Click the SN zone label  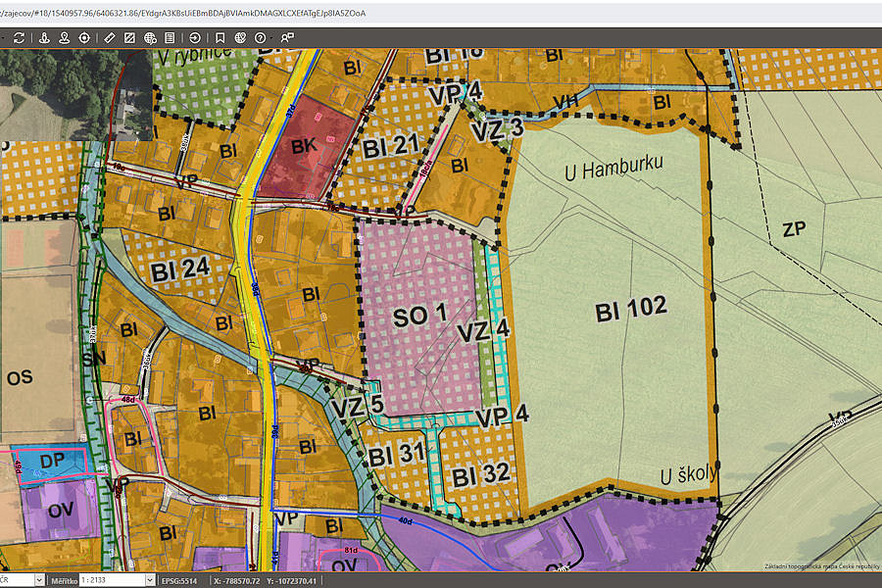click(x=94, y=358)
